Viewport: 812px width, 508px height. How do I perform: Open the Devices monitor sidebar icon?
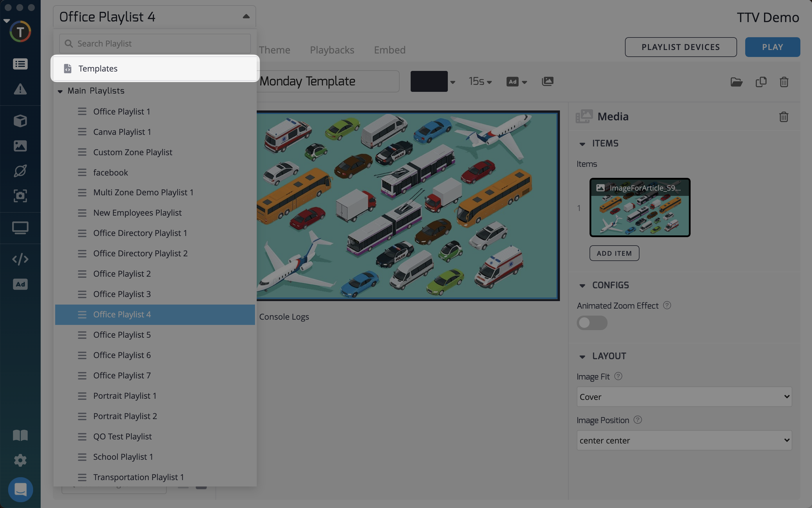coord(20,228)
